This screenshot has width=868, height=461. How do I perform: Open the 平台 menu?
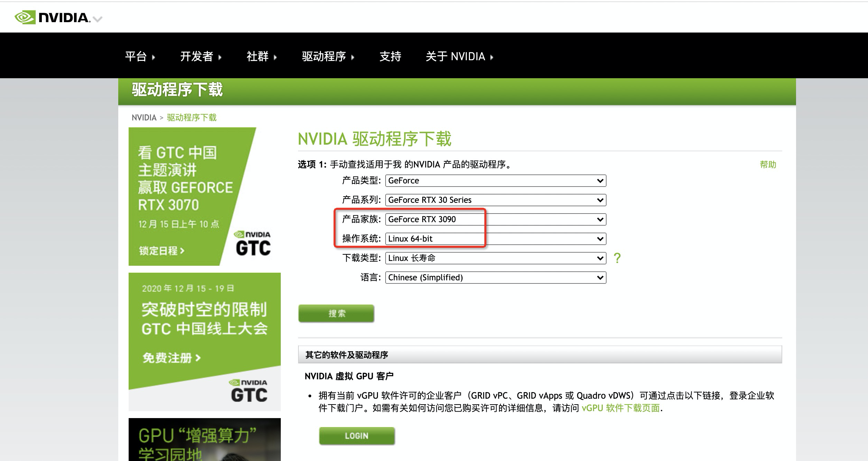point(140,56)
